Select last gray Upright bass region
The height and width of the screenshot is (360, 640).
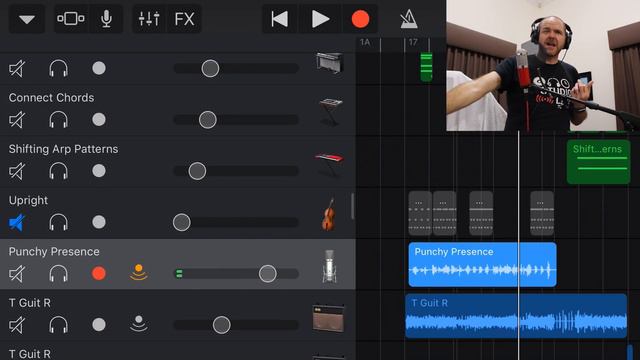click(x=542, y=213)
